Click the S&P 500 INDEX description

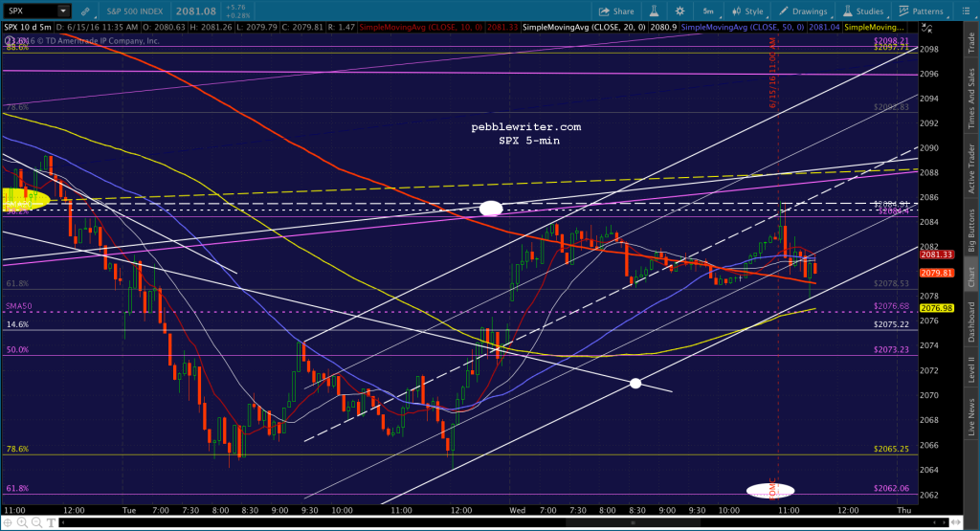[134, 11]
